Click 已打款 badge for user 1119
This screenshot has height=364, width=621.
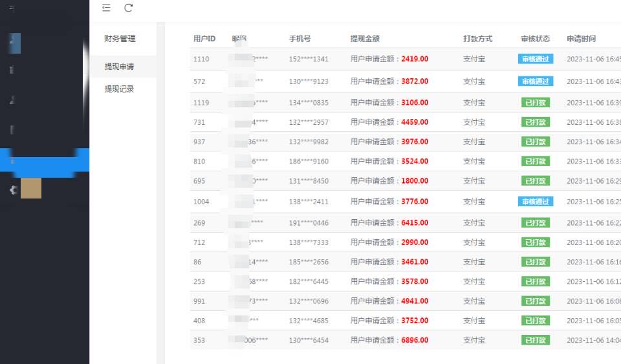[x=536, y=103]
